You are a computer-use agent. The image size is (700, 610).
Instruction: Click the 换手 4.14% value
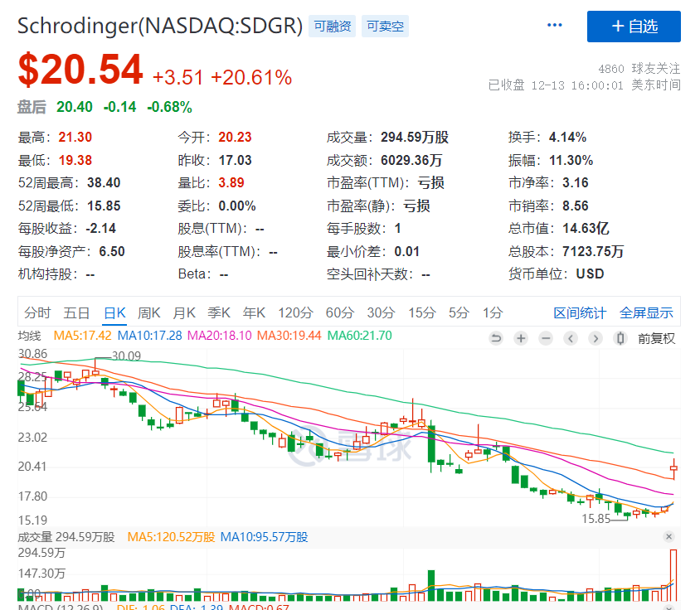pos(567,137)
